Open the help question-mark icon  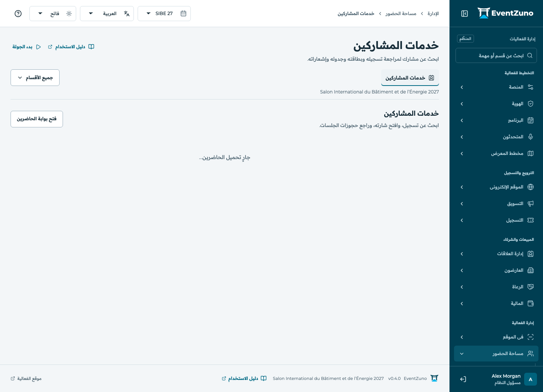coord(18,14)
